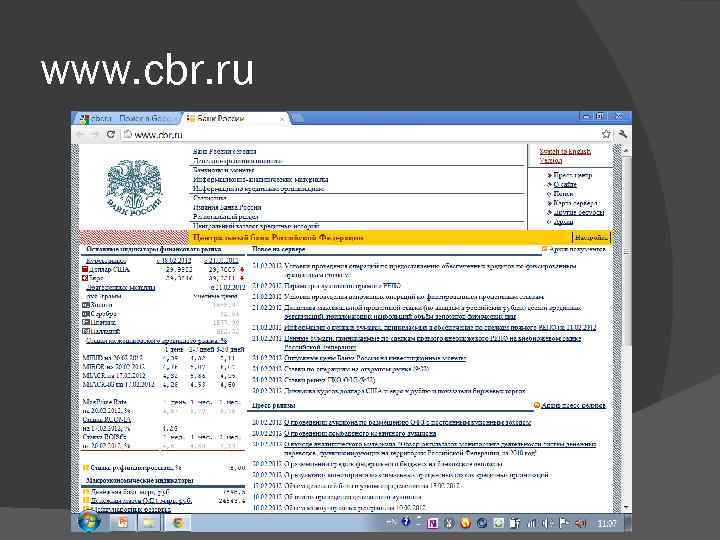Click the Bluetooth tray icon
This screenshot has width=720, height=540.
pyautogui.click(x=450, y=523)
